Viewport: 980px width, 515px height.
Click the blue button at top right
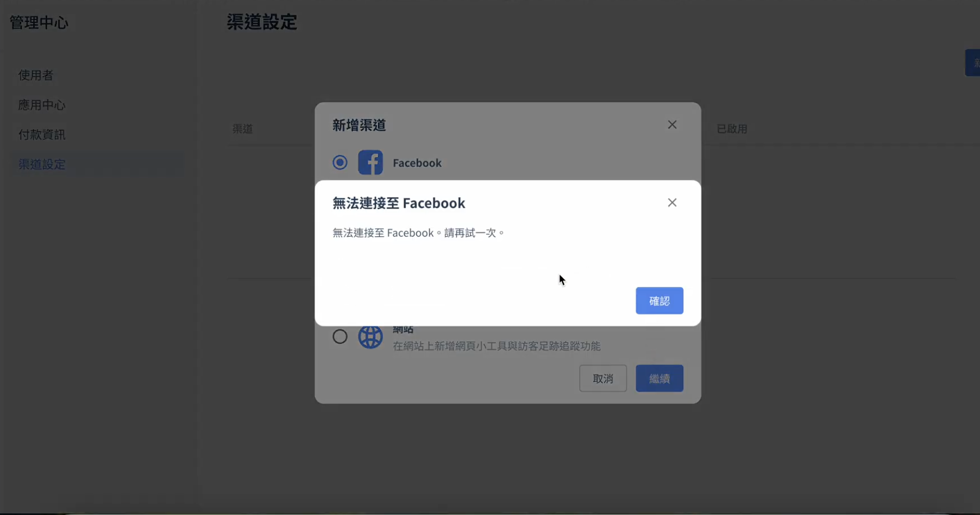click(972, 62)
